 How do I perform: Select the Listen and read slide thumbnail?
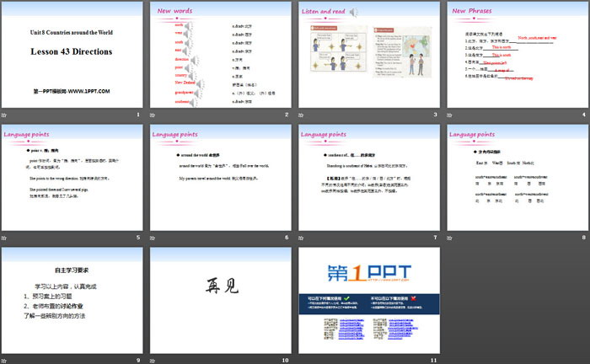coord(369,55)
